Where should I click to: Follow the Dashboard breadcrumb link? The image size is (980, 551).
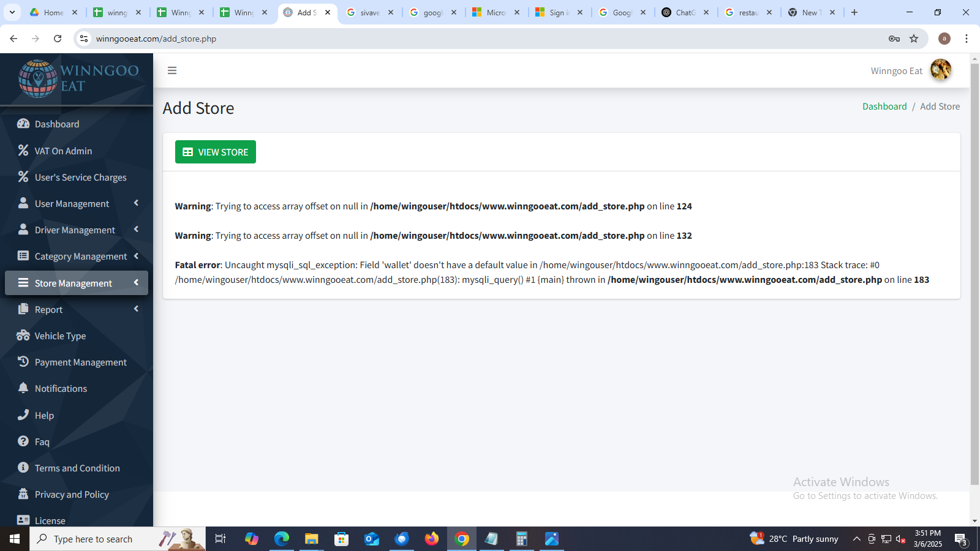[x=884, y=107]
